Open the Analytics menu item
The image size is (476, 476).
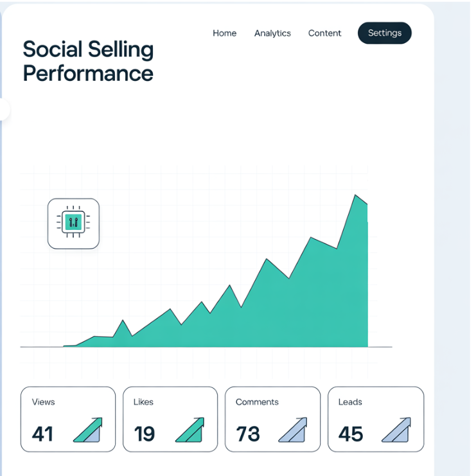coord(272,33)
